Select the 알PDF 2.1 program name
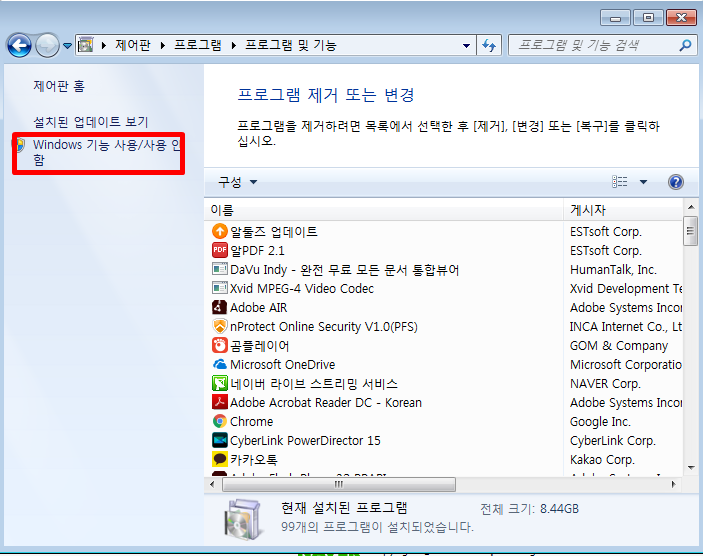 click(x=257, y=251)
